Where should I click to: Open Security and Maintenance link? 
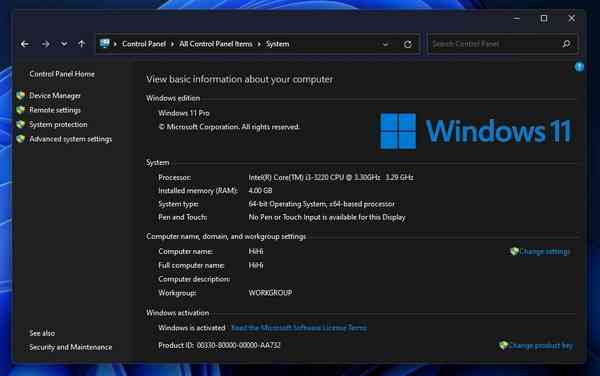click(x=71, y=347)
